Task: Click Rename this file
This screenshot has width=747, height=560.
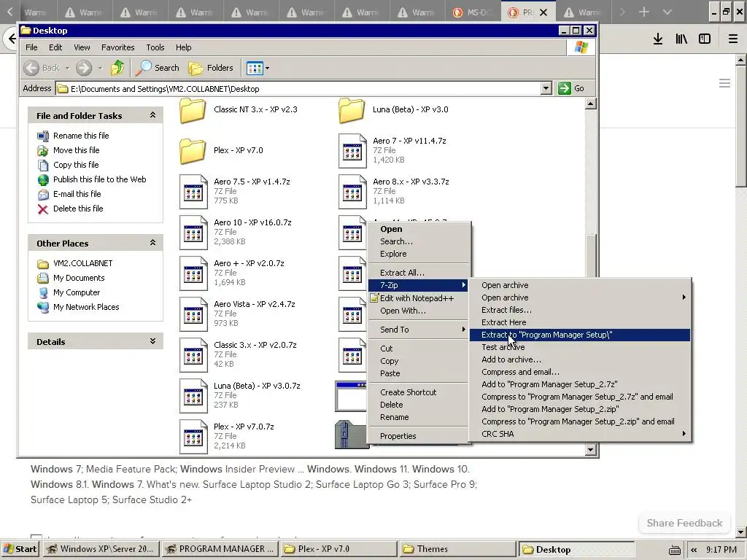Action: pyautogui.click(x=81, y=136)
